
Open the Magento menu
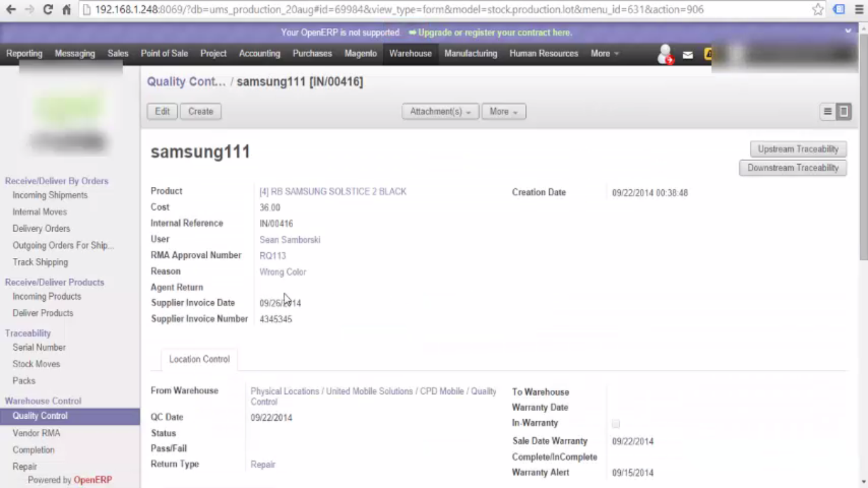pyautogui.click(x=361, y=53)
